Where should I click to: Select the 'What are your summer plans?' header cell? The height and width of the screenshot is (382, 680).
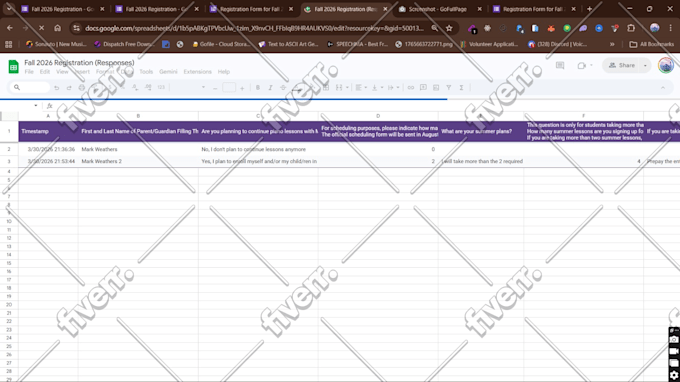481,131
